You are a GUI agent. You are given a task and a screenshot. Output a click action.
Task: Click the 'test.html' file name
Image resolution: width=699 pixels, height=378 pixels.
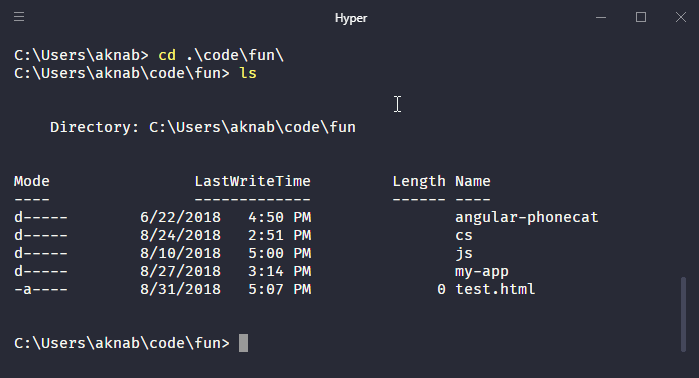click(x=495, y=289)
